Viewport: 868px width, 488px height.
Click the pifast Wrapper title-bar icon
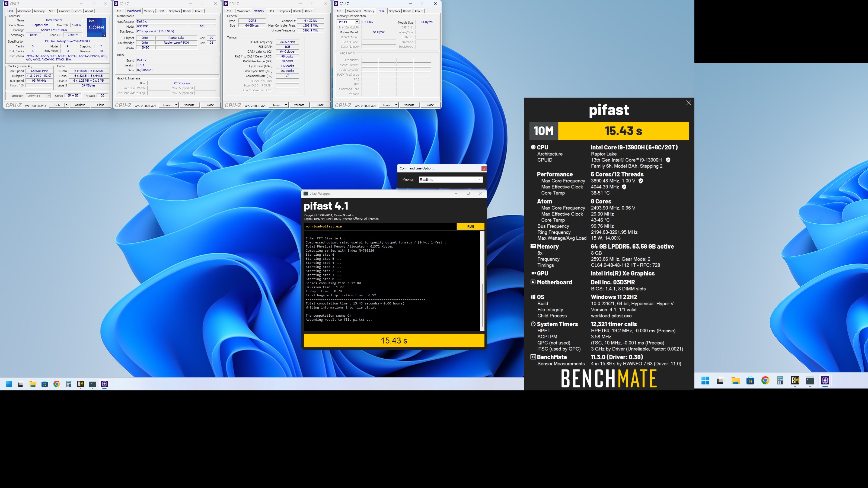click(306, 194)
